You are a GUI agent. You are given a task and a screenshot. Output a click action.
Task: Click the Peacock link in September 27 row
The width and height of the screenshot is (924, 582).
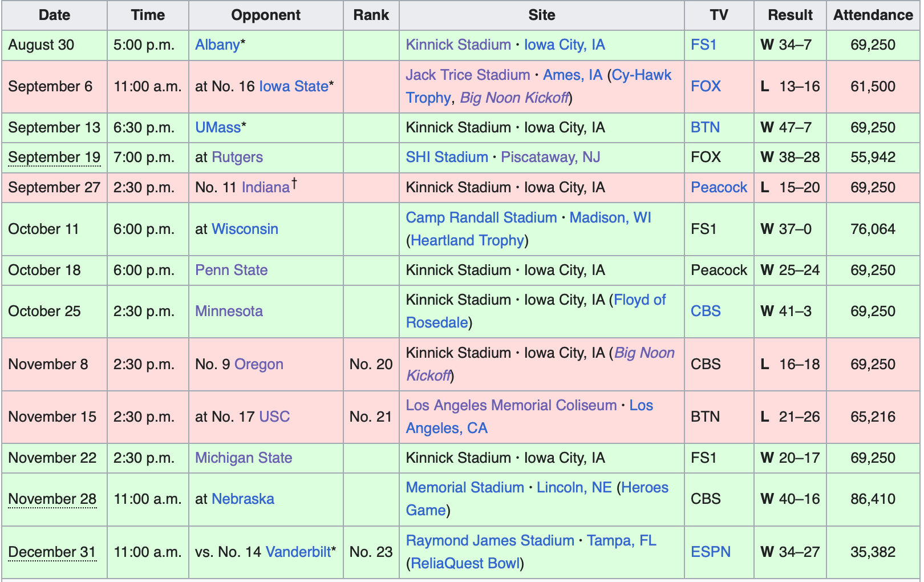[x=719, y=188]
